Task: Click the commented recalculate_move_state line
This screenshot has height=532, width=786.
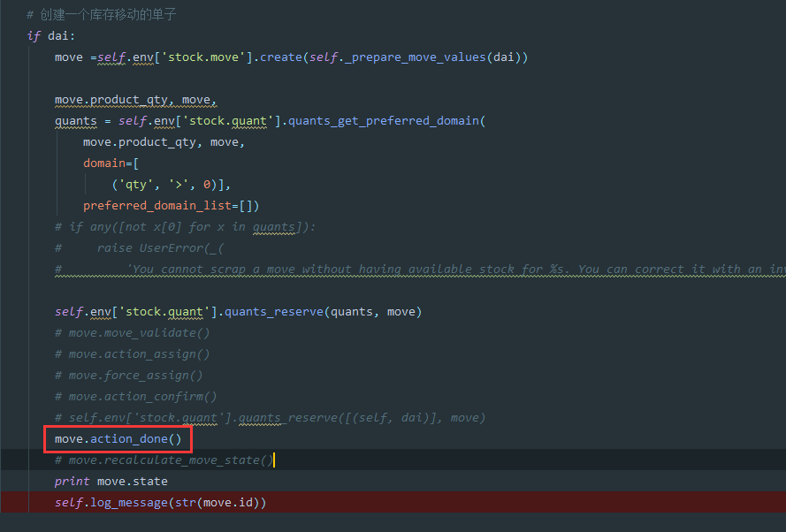Action: [x=164, y=460]
